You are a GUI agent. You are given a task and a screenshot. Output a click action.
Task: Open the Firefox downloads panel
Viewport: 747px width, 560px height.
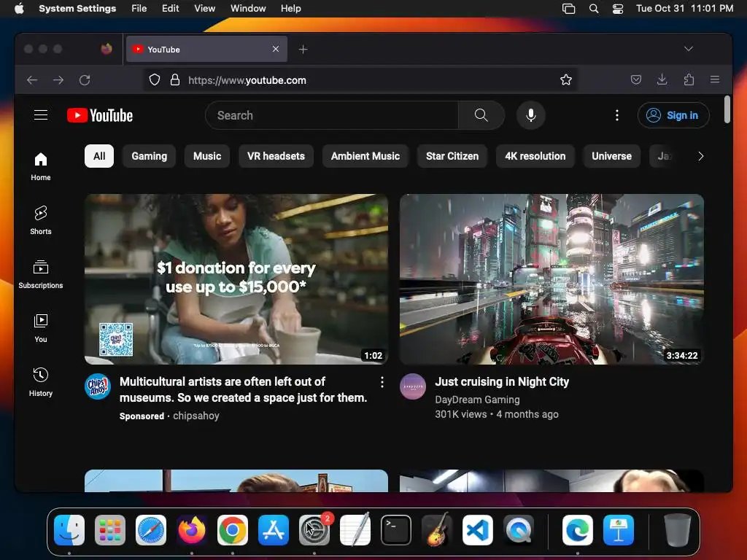click(662, 79)
